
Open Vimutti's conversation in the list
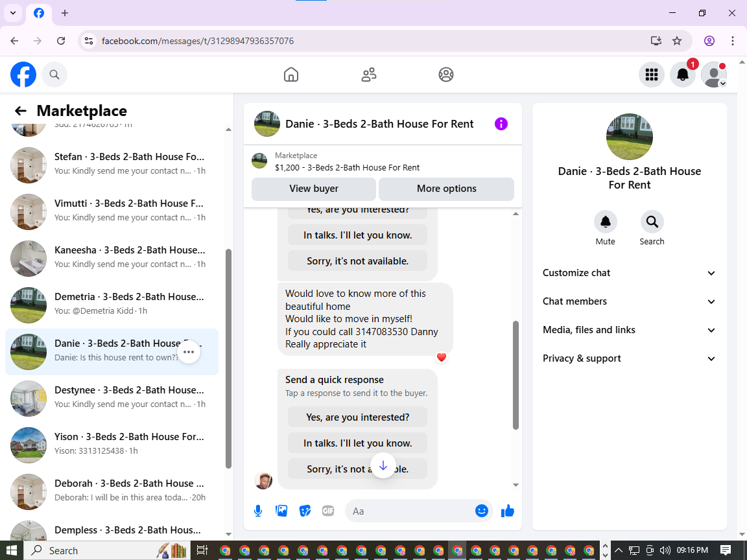point(112,211)
